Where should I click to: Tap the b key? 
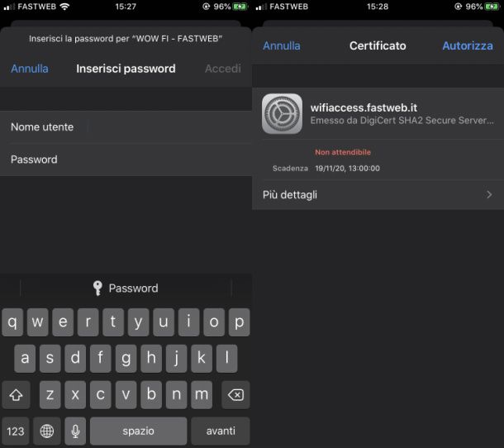click(x=151, y=395)
